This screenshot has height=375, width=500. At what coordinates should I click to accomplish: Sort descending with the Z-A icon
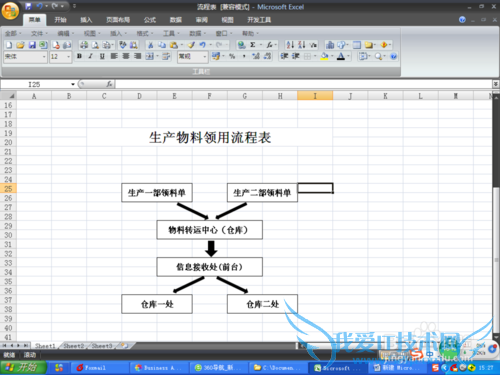301,45
